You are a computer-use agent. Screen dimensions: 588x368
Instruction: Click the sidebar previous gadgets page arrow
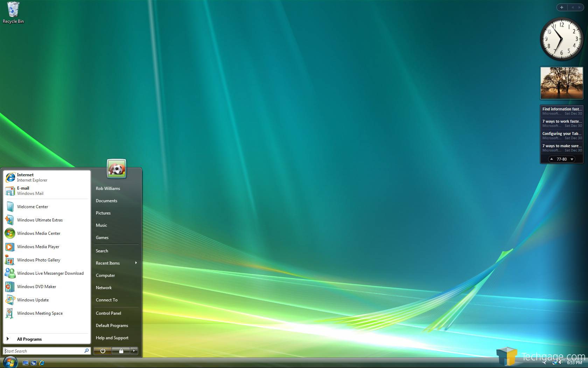pos(573,7)
